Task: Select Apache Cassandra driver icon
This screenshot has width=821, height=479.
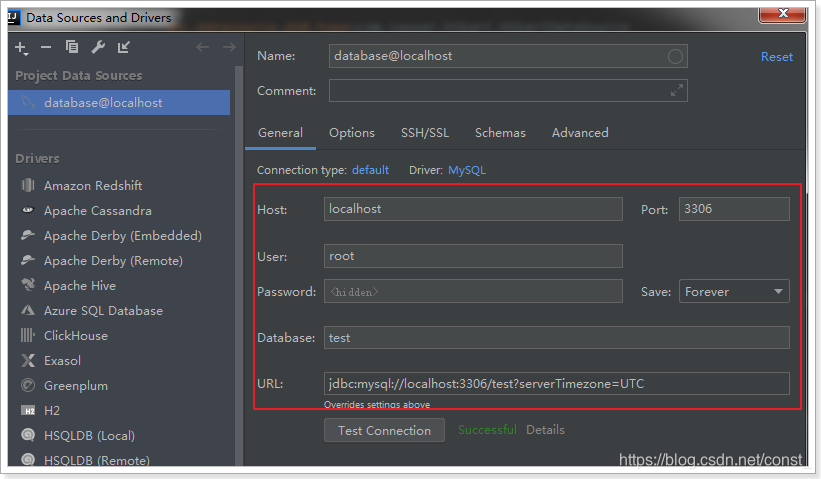Action: pos(28,210)
